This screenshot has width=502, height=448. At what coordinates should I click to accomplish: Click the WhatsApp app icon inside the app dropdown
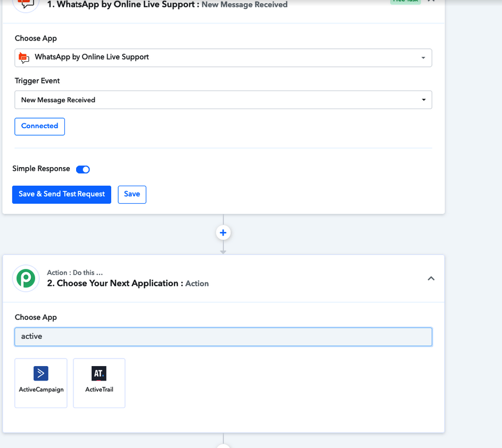click(x=24, y=57)
